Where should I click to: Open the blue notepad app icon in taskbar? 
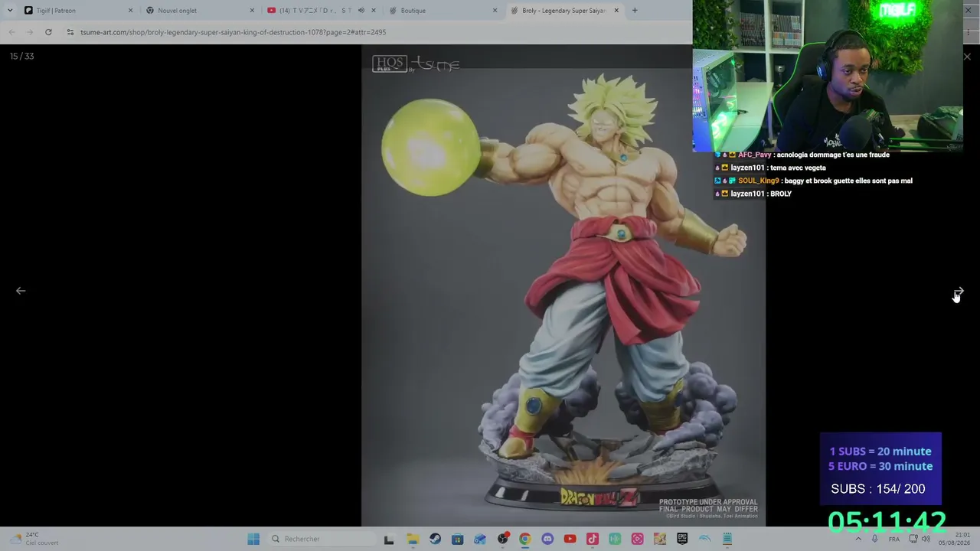(x=727, y=539)
